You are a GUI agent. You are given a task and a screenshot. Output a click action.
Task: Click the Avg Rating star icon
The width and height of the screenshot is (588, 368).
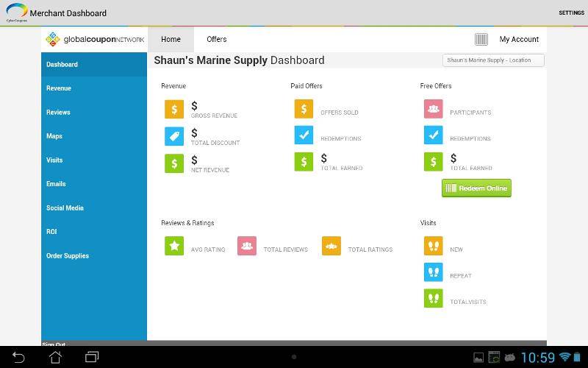point(174,246)
